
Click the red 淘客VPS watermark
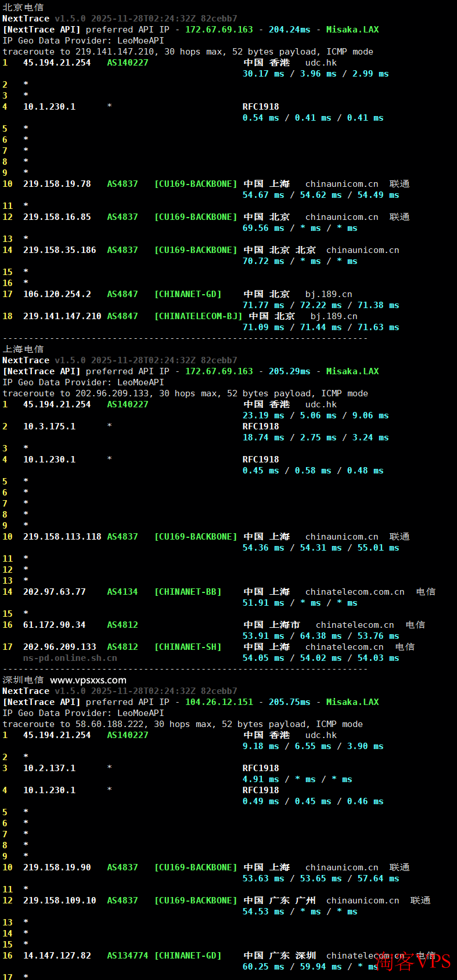pyautogui.click(x=413, y=961)
